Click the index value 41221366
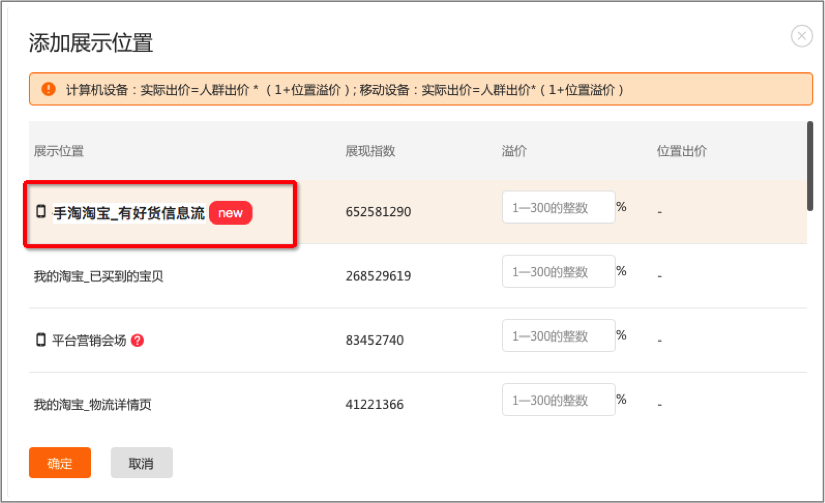Image resolution: width=825 pixels, height=503 pixels. pos(375,405)
